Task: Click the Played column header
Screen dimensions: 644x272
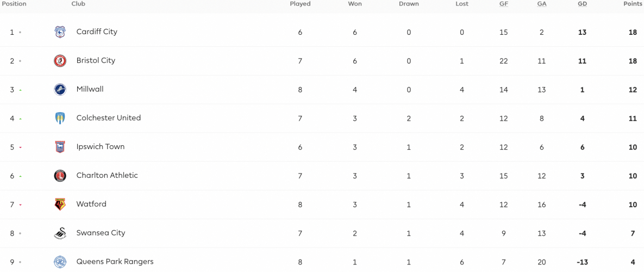Action: click(300, 4)
